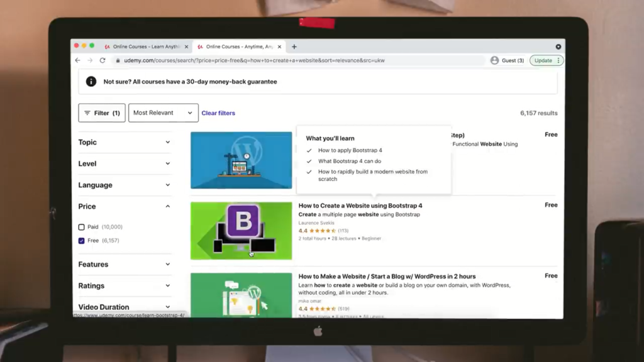Screen dimensions: 644x362
Task: Select the 'Online Courses - Anytime' tab
Action: (x=240, y=47)
